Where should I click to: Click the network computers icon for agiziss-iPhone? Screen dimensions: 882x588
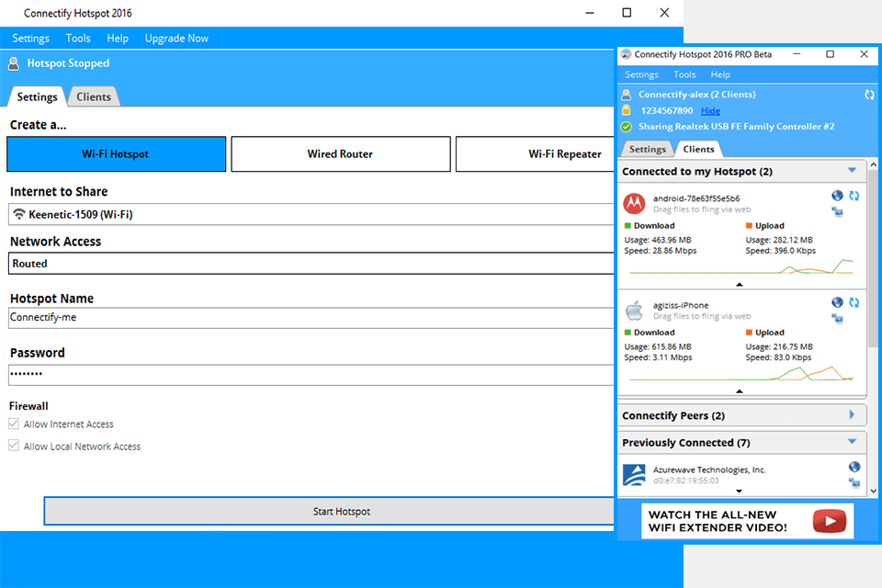click(838, 319)
